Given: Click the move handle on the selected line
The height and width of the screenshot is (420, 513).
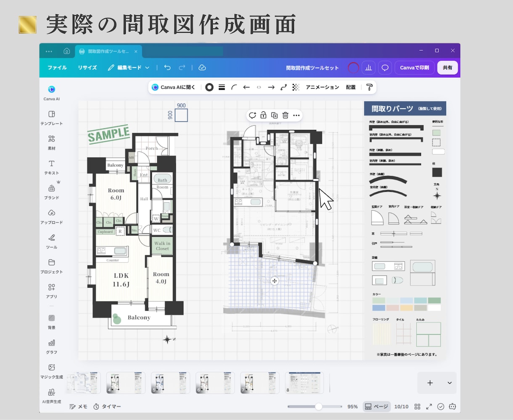Looking at the screenshot, I should click(274, 281).
